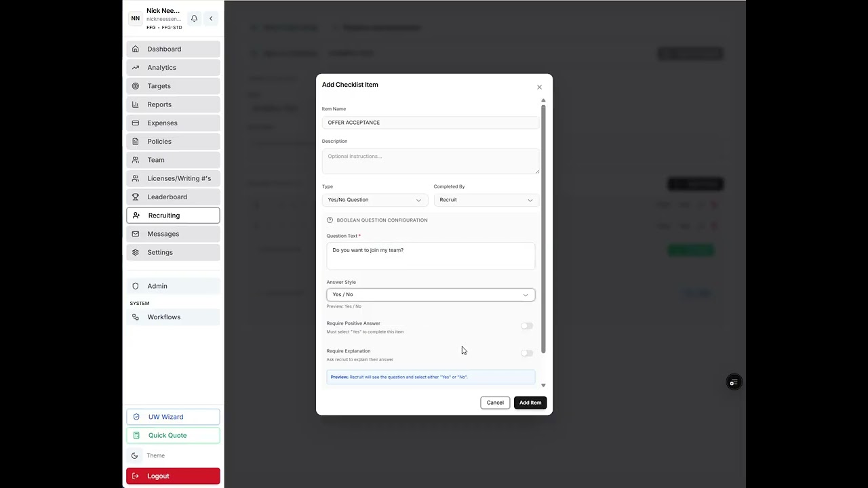Click the Admin shield icon
Viewport: 868px width, 488px height.
click(136, 286)
